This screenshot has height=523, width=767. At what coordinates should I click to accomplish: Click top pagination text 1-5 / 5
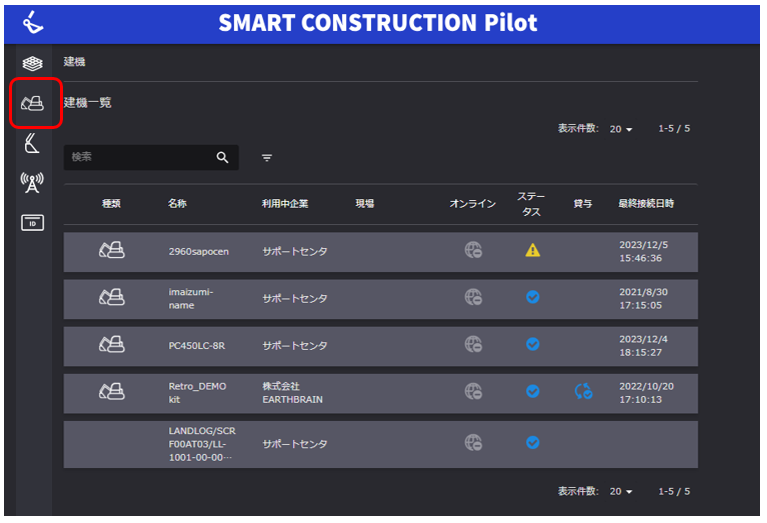(674, 129)
